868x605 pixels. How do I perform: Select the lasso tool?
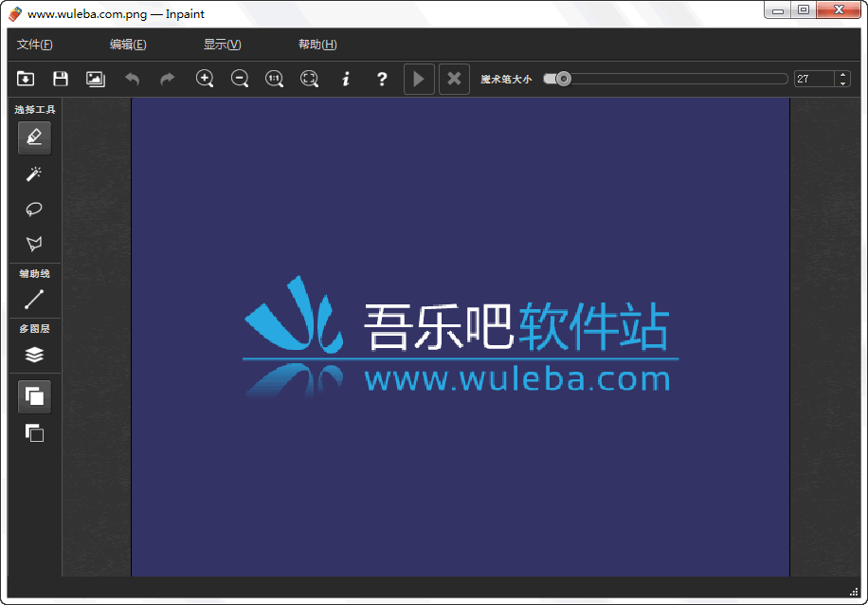(x=34, y=209)
